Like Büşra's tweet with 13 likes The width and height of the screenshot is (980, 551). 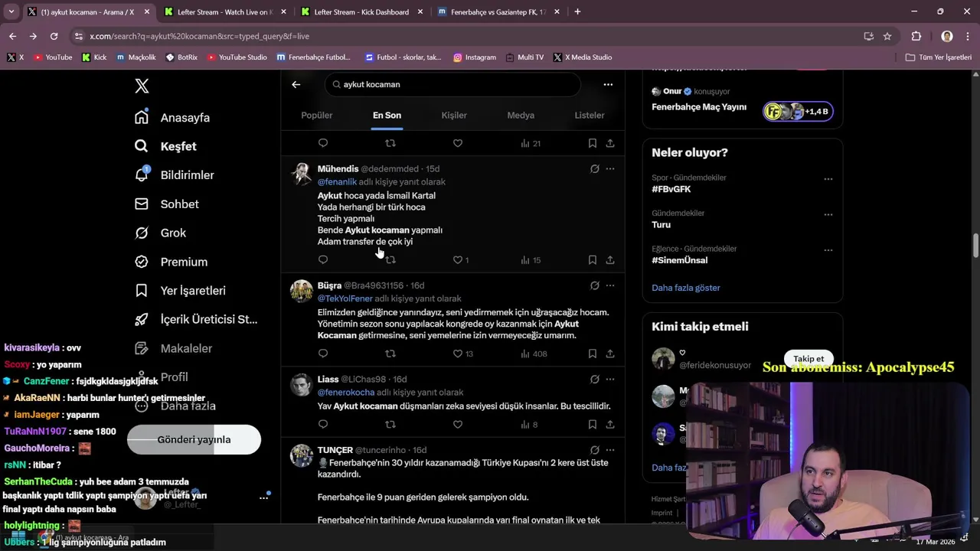pyautogui.click(x=463, y=354)
